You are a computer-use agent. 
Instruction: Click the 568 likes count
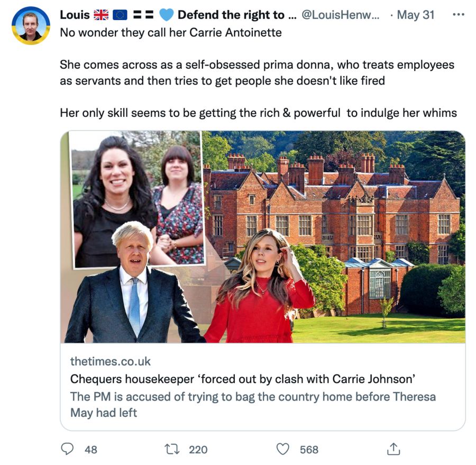coord(309,450)
